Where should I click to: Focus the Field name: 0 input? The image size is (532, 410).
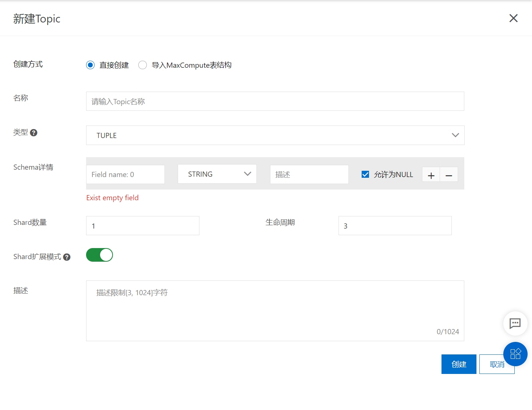(x=125, y=174)
